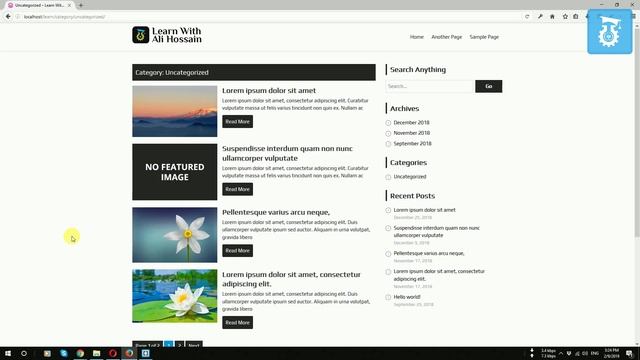The width and height of the screenshot is (640, 360).
Task: Open the library icon in browser toolbar
Action: click(576, 17)
